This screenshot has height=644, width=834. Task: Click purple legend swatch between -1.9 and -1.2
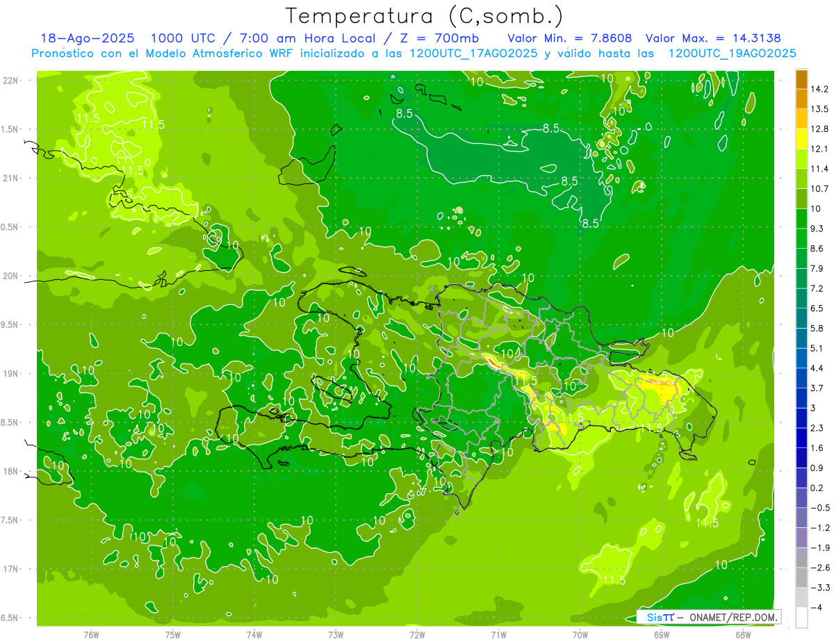(x=801, y=538)
